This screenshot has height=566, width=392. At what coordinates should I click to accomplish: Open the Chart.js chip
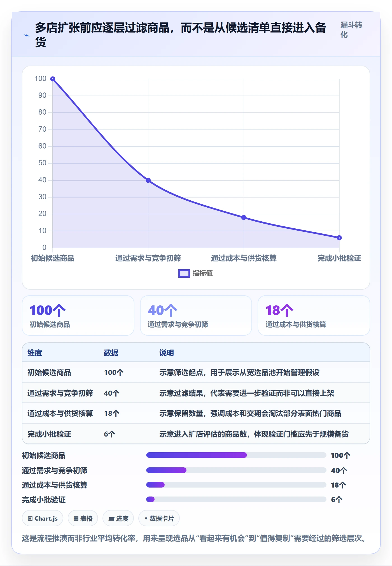coord(43,518)
